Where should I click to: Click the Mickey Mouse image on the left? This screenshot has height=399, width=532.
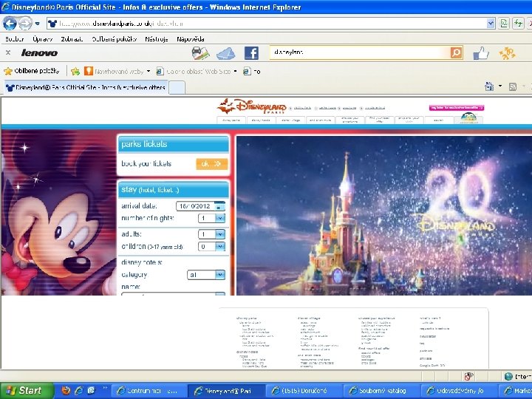click(x=58, y=212)
